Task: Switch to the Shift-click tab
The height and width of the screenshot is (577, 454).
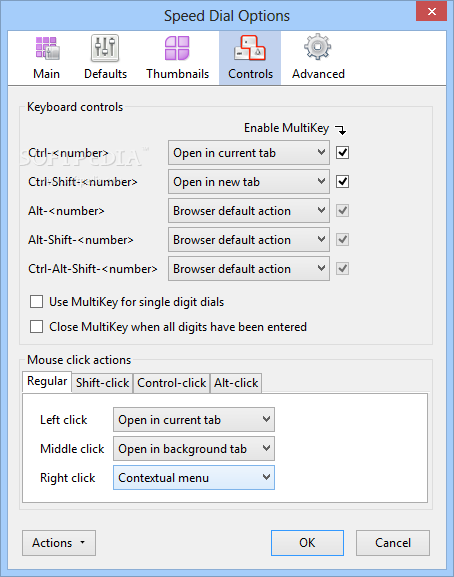Action: [102, 383]
